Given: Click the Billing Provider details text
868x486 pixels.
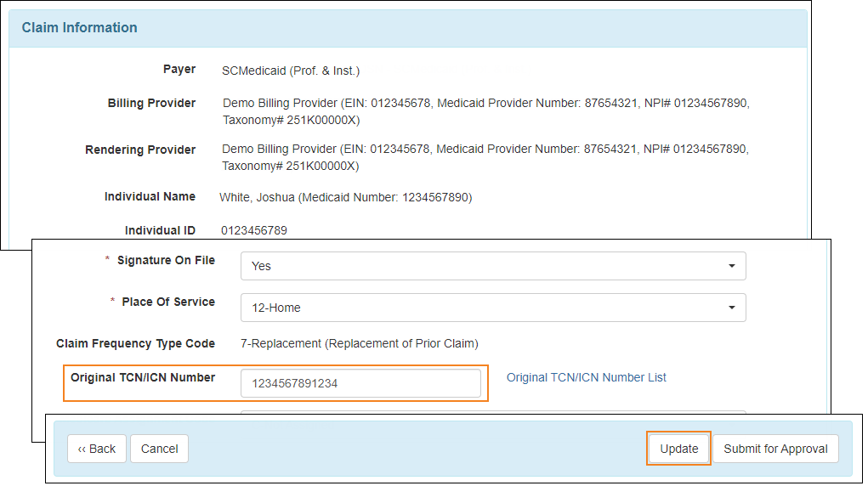Looking at the screenshot, I should [485, 111].
